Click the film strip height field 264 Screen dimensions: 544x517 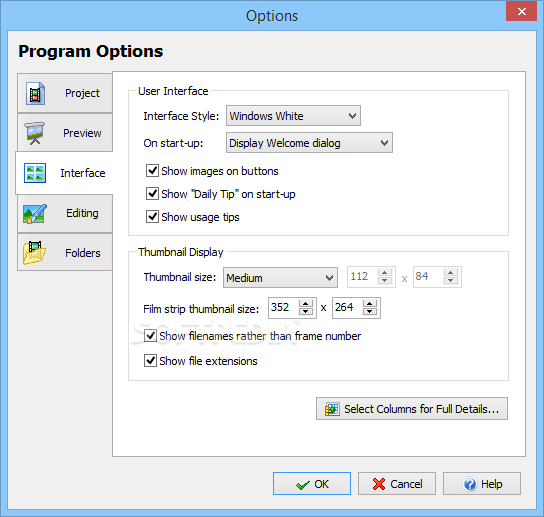point(348,307)
